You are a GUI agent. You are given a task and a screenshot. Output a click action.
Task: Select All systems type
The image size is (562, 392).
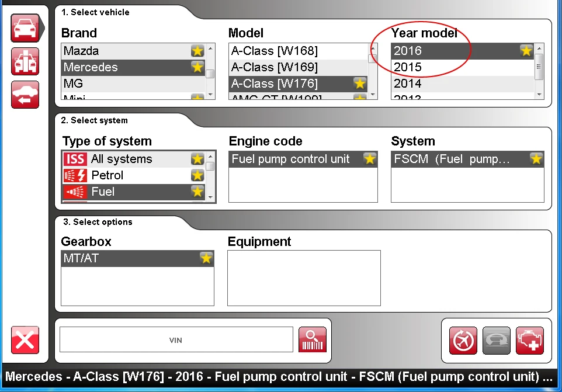click(134, 159)
